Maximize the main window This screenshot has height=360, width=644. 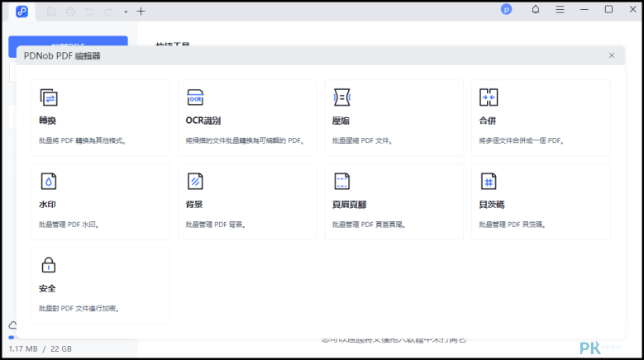608,9
